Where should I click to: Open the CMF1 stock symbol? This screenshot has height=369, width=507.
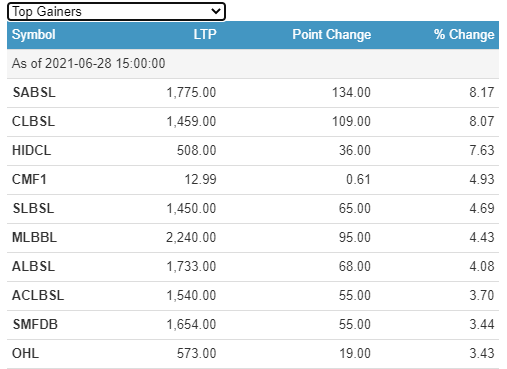pyautogui.click(x=29, y=179)
